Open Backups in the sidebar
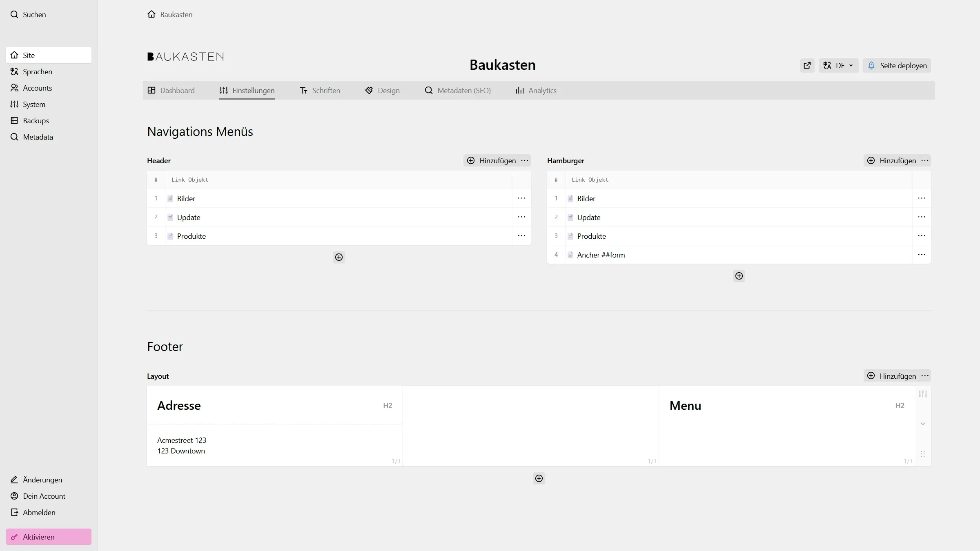 coord(36,120)
